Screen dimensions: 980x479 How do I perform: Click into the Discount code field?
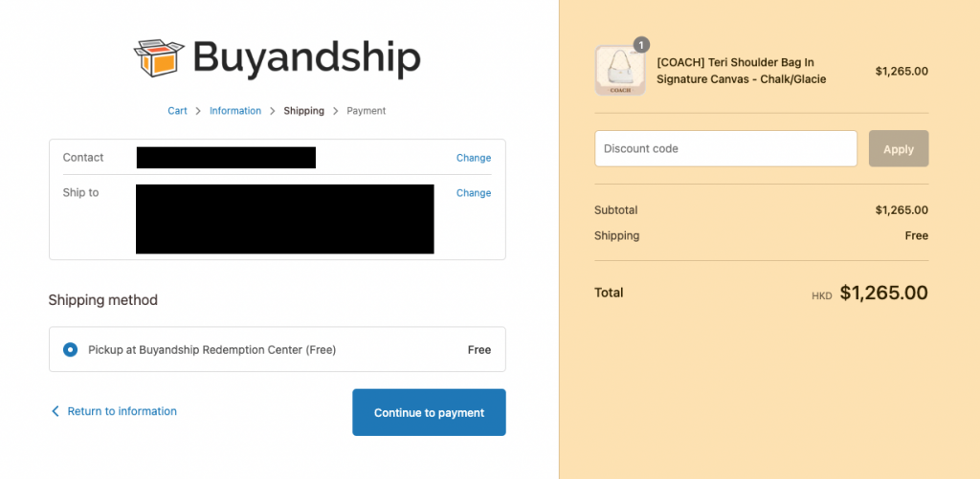click(725, 149)
